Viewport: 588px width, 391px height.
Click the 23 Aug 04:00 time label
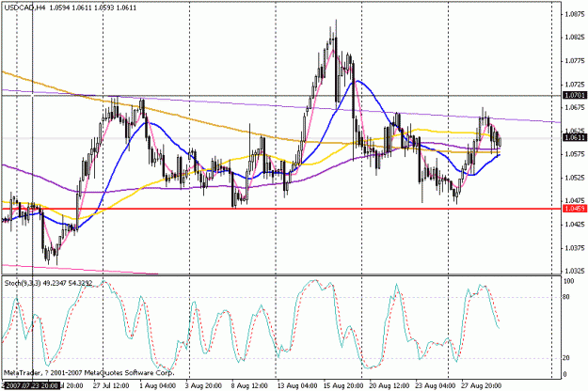[436, 385]
